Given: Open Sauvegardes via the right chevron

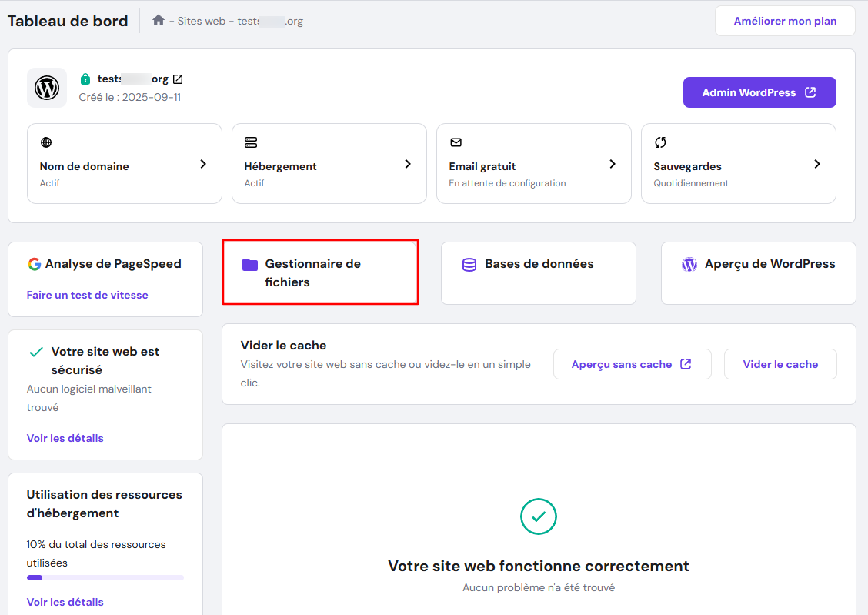Looking at the screenshot, I should click(817, 164).
